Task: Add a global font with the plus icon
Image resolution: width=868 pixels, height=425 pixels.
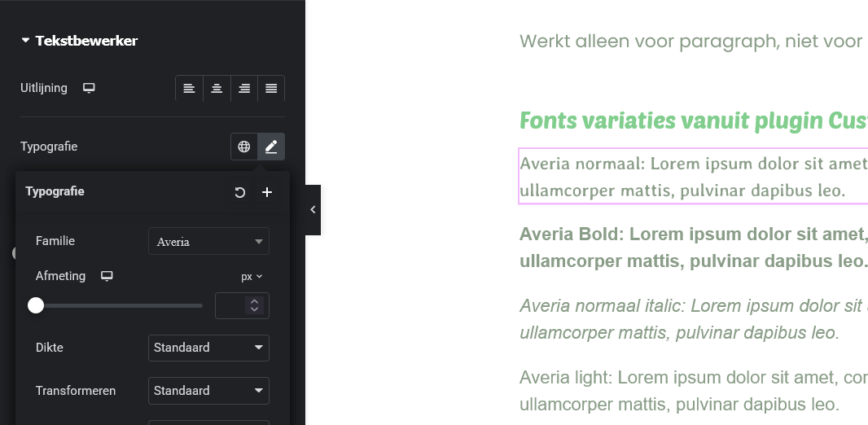Action: coord(266,192)
